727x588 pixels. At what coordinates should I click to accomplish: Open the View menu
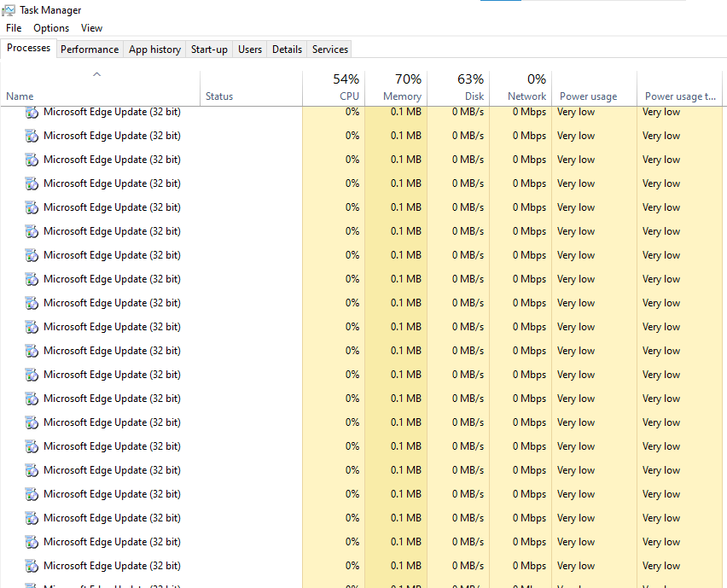click(x=91, y=28)
